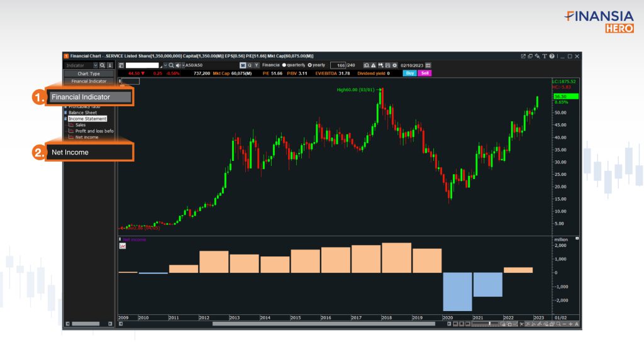Viewport: 644px width, 362px height.
Task: Click left arrow of side panel scrollbar
Action: click(x=68, y=324)
